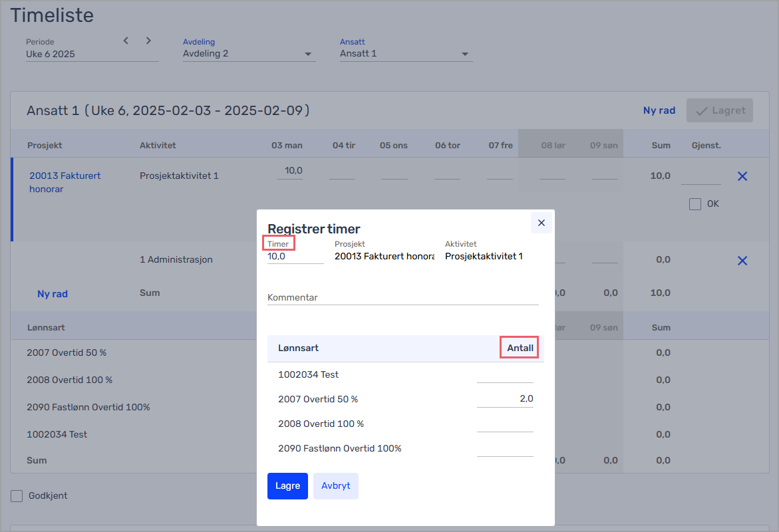Tick the OK checkbox for project row
This screenshot has height=532, width=779.
click(x=695, y=204)
